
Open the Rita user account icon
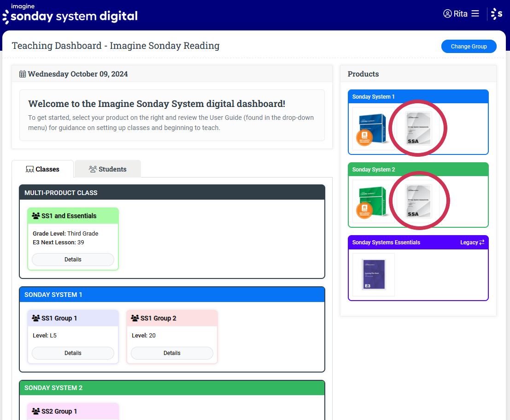click(x=447, y=14)
